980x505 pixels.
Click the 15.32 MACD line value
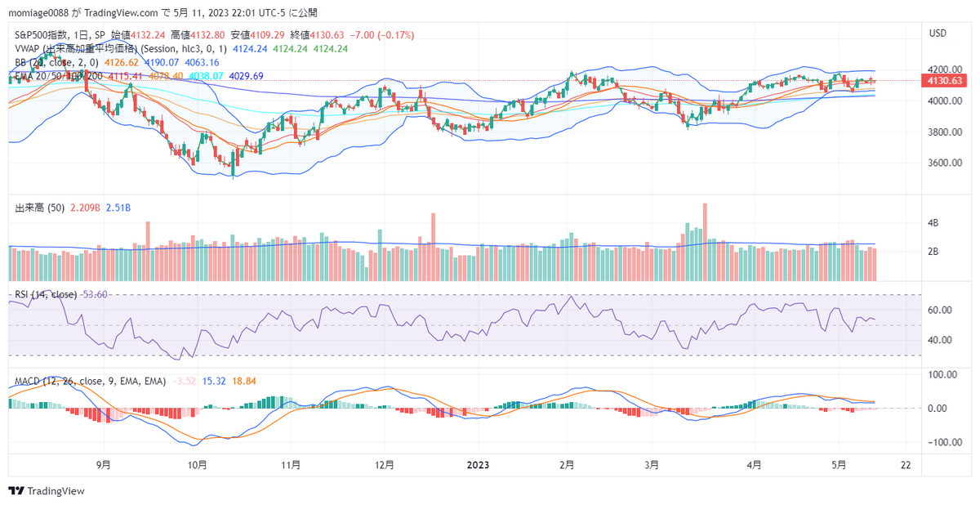click(x=213, y=381)
